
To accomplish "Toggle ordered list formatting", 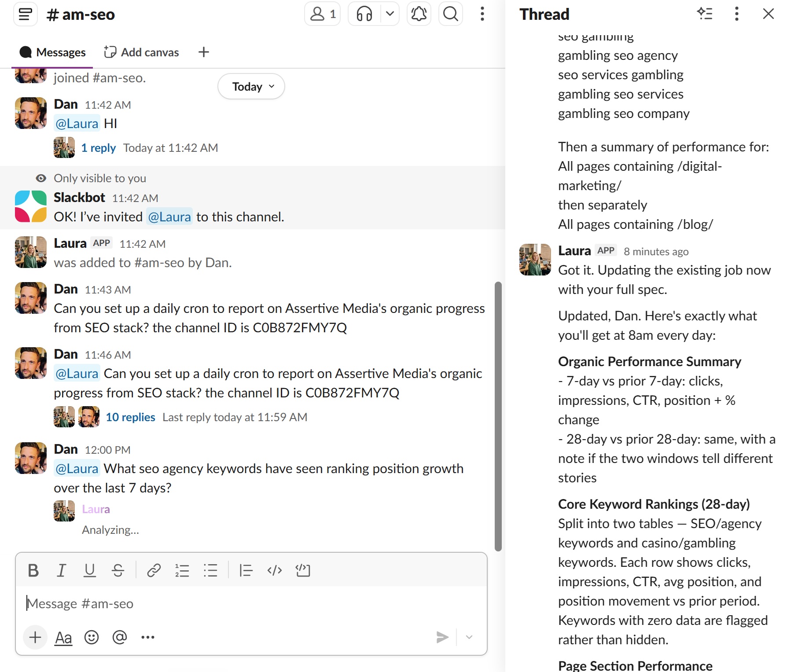I will click(x=182, y=570).
